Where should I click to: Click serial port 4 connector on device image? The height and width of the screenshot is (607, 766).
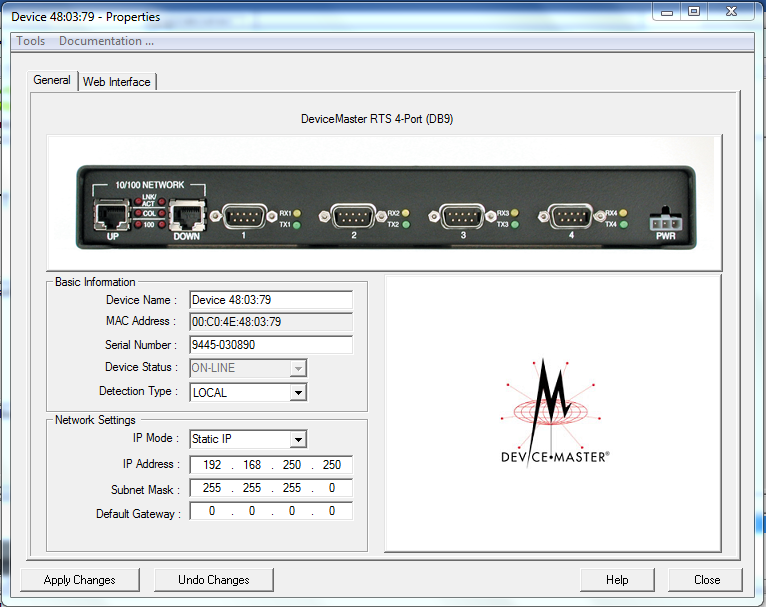click(x=571, y=216)
